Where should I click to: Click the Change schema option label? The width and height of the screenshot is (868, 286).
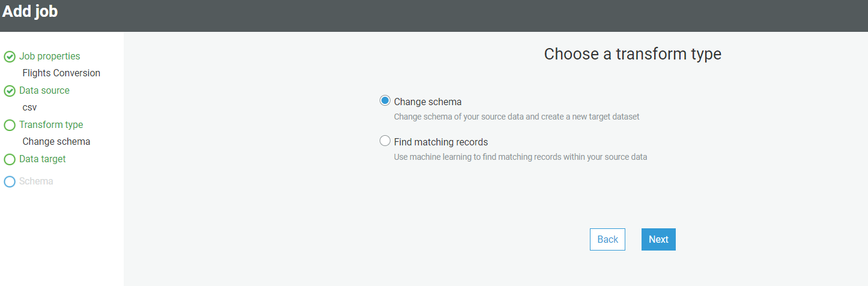coord(428,102)
